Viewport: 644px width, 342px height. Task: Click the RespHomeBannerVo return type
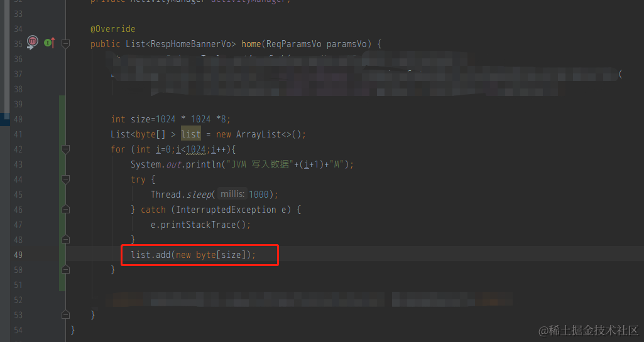190,44
